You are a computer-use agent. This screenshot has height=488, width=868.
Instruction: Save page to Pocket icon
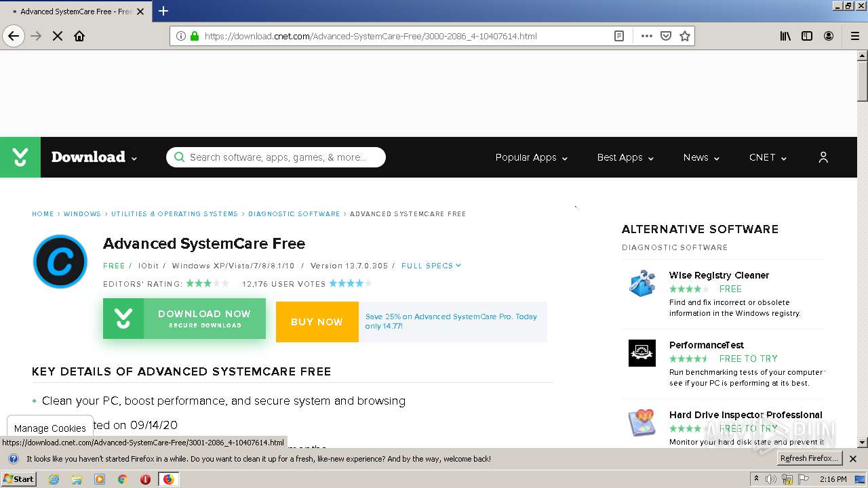pos(666,36)
